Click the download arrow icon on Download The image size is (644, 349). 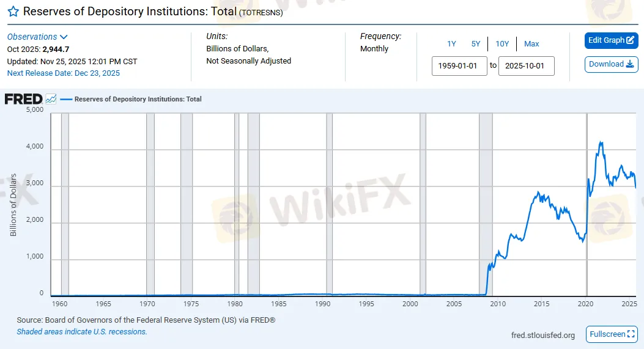click(x=630, y=64)
